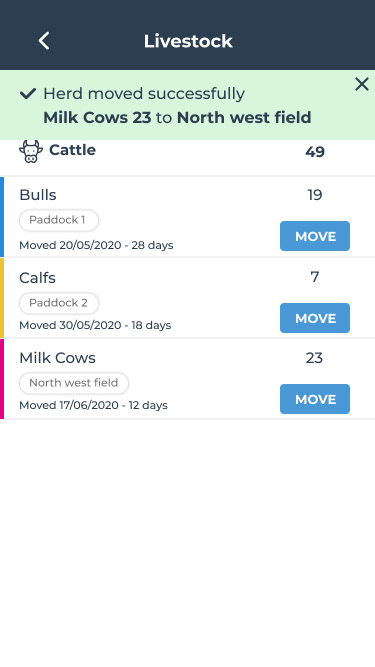Move the Milk Cows herd
The height and width of the screenshot is (667, 375).
click(x=315, y=399)
